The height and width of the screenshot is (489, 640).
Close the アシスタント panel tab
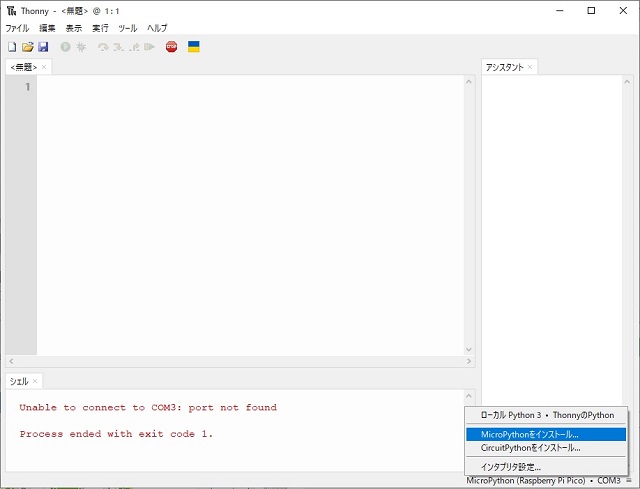coord(530,67)
